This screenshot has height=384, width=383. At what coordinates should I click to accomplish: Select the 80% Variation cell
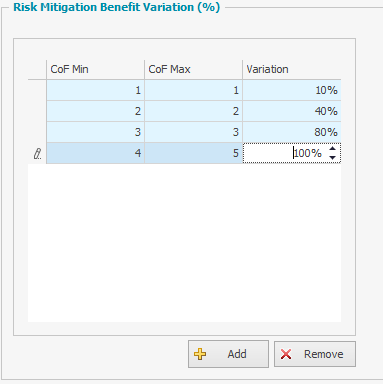(292, 132)
